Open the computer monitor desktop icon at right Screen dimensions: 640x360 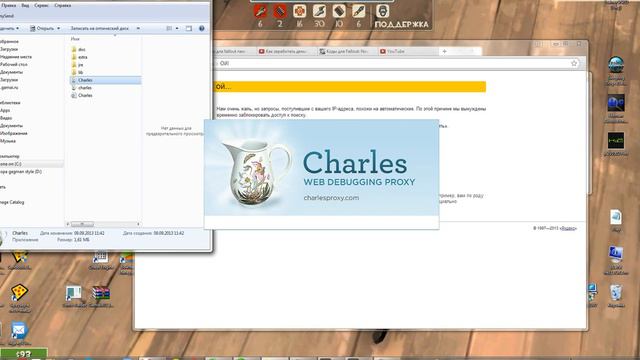click(x=616, y=255)
